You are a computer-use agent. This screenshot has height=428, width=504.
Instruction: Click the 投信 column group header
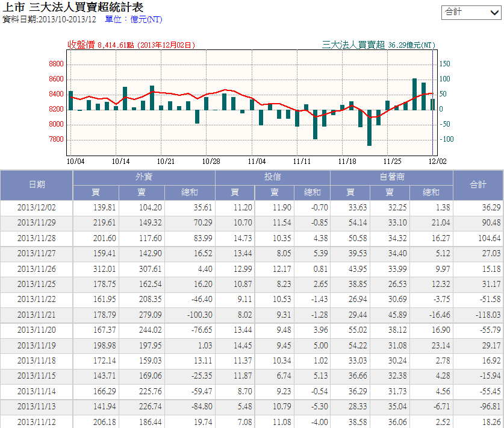pos(273,177)
